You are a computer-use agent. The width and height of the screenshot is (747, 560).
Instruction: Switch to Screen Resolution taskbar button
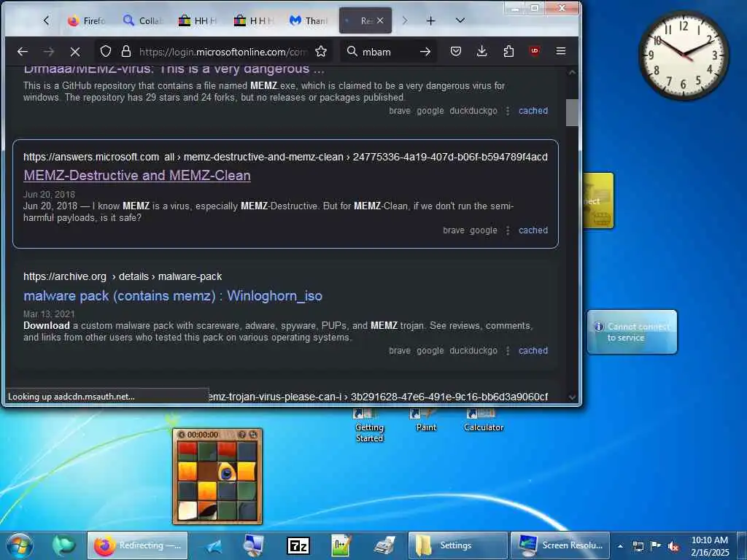tap(560, 545)
